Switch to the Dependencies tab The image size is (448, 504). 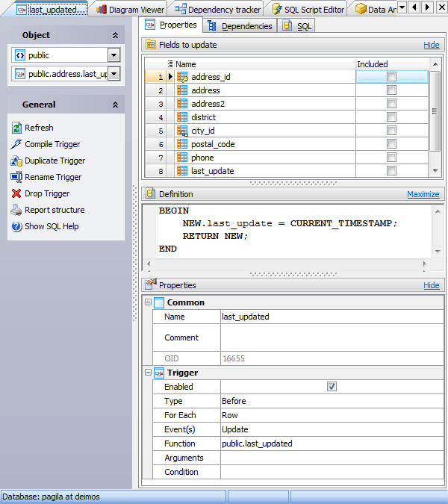240,26
